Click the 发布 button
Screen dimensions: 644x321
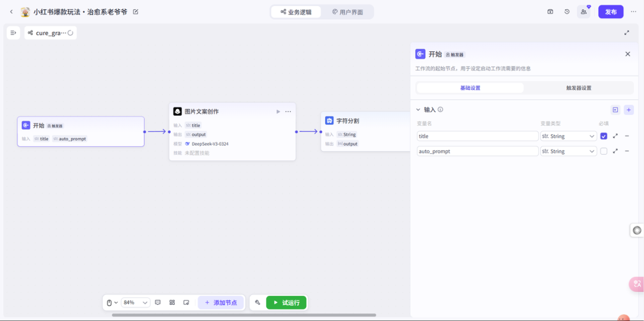pos(611,12)
